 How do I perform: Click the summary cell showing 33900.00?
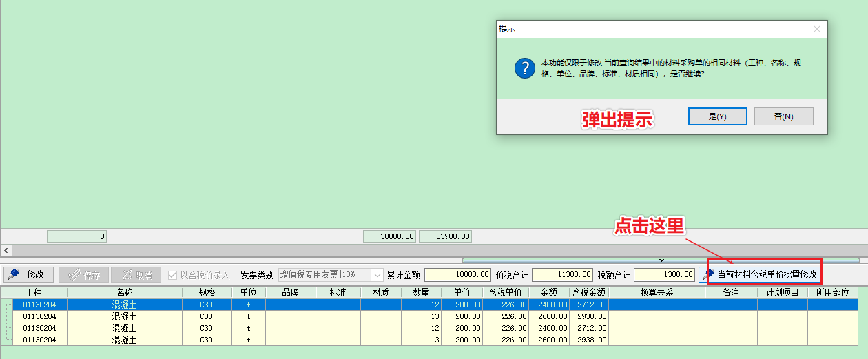[x=445, y=236]
